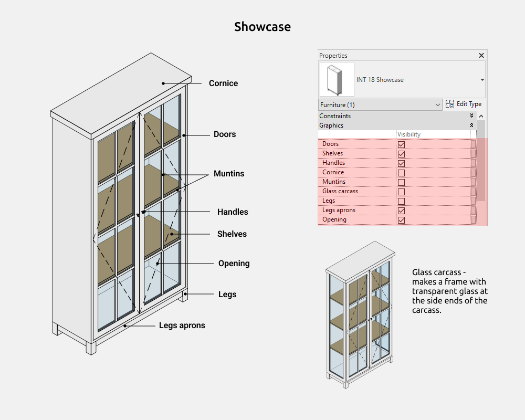
Task: Click the Legs diagram label
Action: point(227,294)
